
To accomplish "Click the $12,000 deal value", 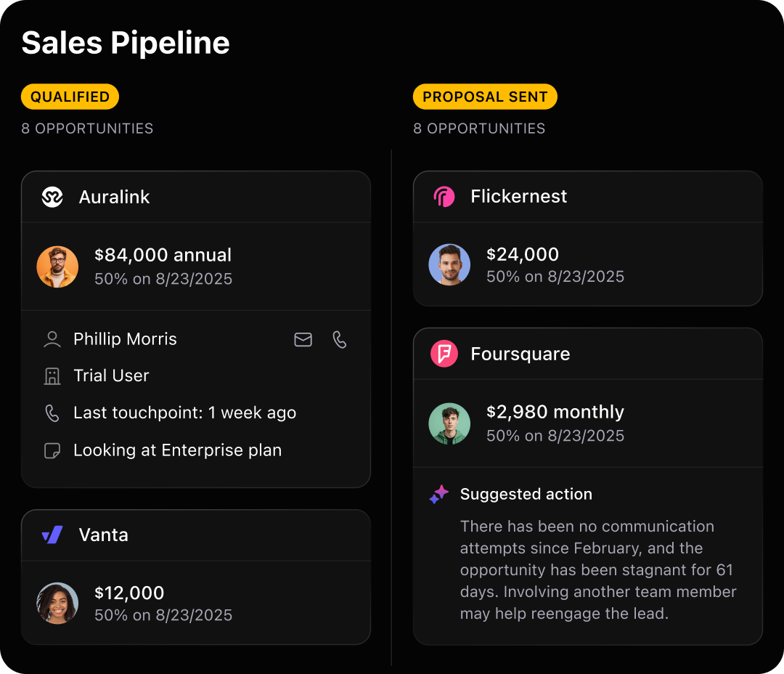I will click(129, 593).
